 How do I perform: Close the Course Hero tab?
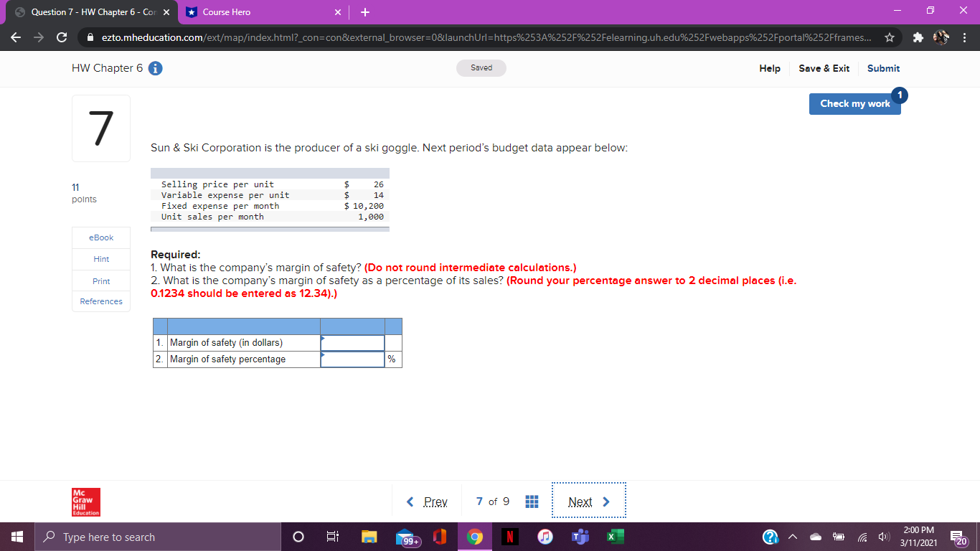click(x=338, y=12)
